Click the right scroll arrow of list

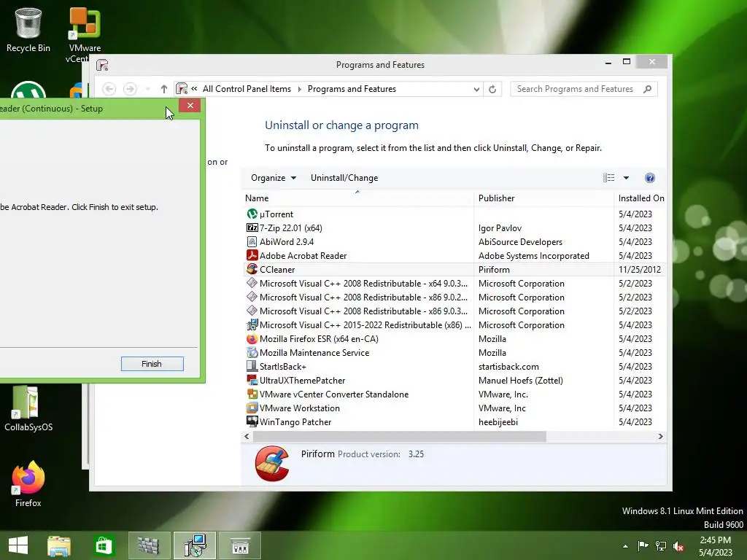(x=660, y=437)
